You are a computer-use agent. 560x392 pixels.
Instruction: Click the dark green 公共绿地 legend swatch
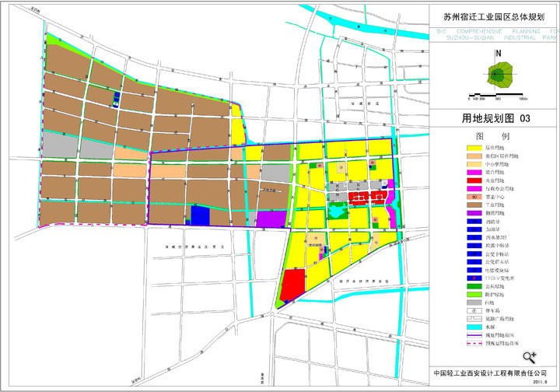474,286
